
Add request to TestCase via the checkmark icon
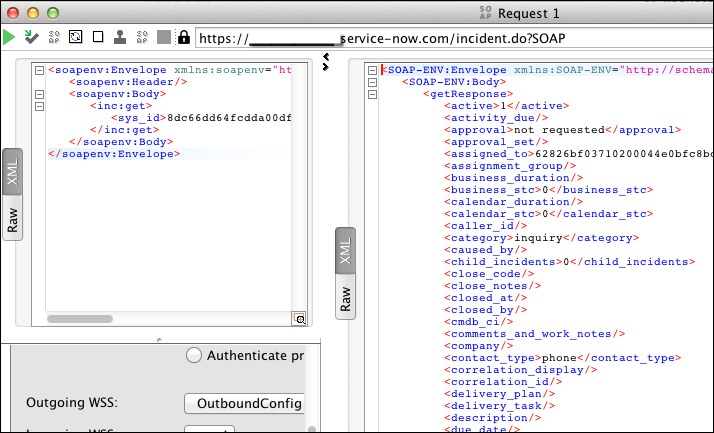pos(31,37)
